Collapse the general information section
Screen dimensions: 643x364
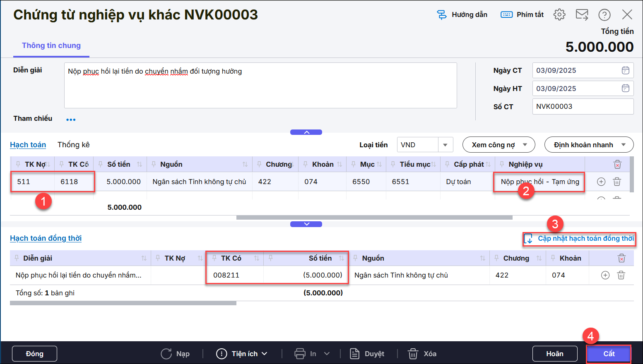click(x=306, y=132)
